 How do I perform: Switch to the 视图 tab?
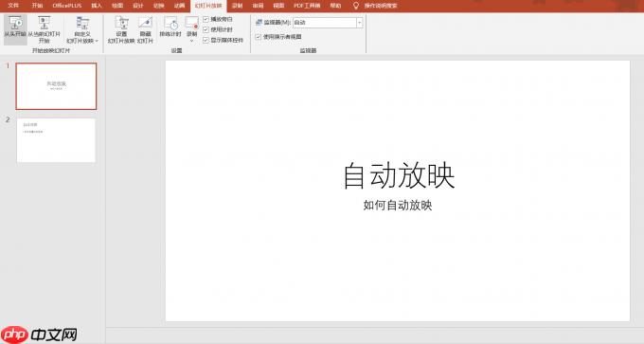[278, 6]
